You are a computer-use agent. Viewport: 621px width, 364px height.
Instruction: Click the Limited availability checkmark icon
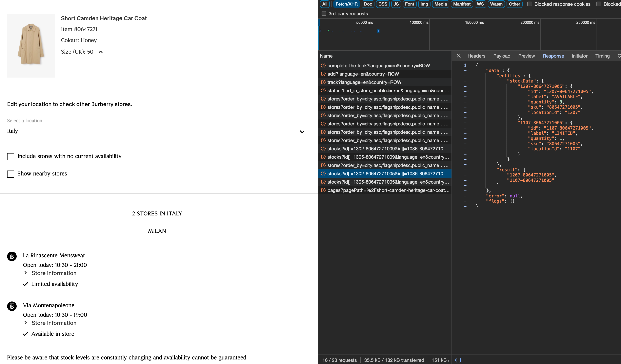pyautogui.click(x=25, y=284)
